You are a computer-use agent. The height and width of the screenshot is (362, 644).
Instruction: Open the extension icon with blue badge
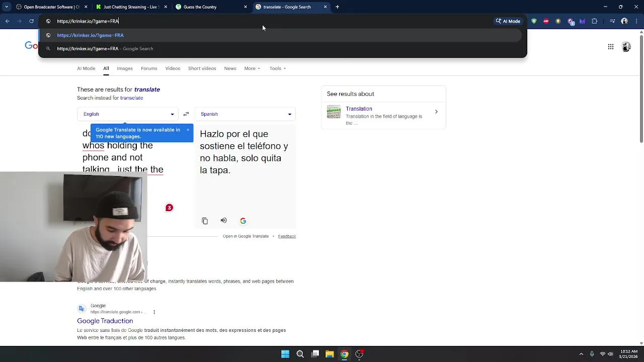(571, 22)
